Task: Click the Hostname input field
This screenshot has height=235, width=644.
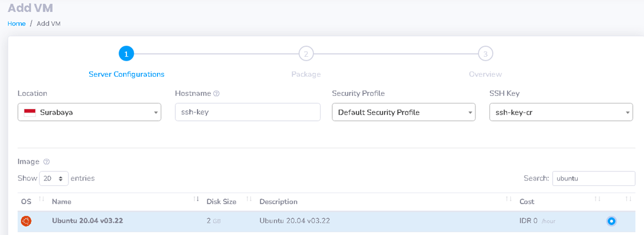Action: [248, 112]
